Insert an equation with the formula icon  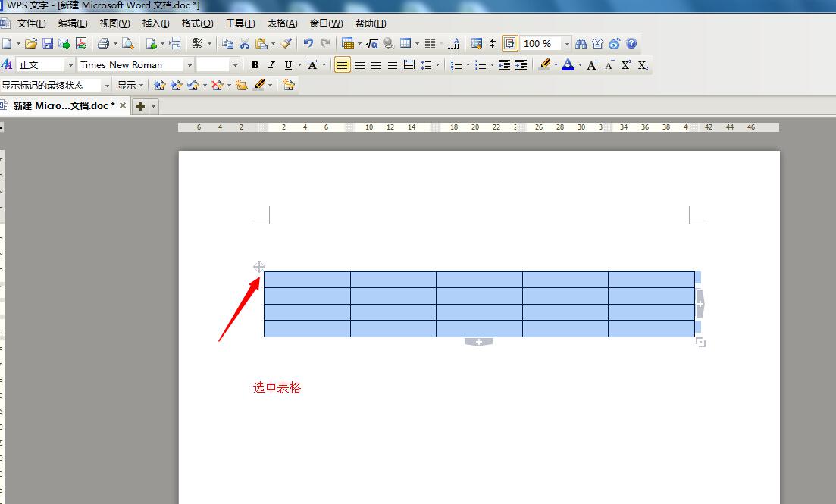[x=371, y=44]
